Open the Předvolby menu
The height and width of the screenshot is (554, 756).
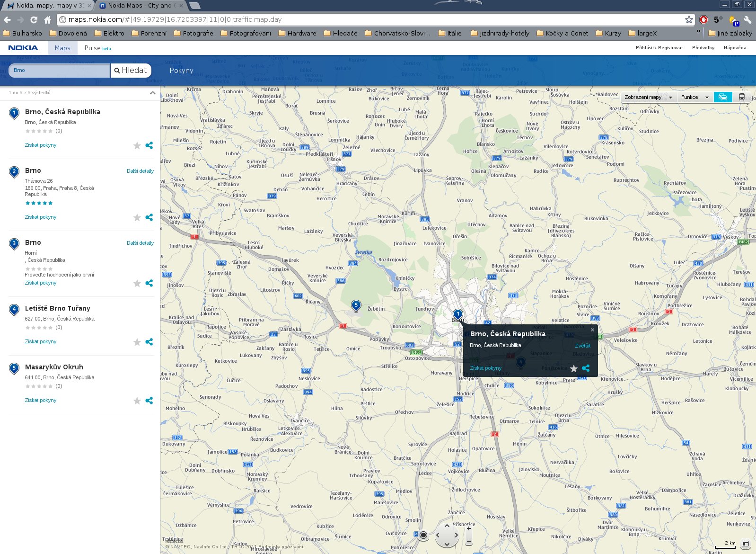pos(703,48)
